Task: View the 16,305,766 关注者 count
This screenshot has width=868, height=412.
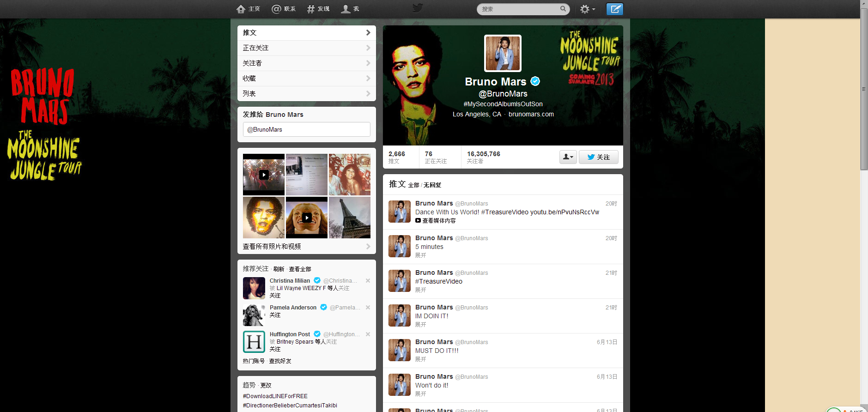Action: point(484,157)
